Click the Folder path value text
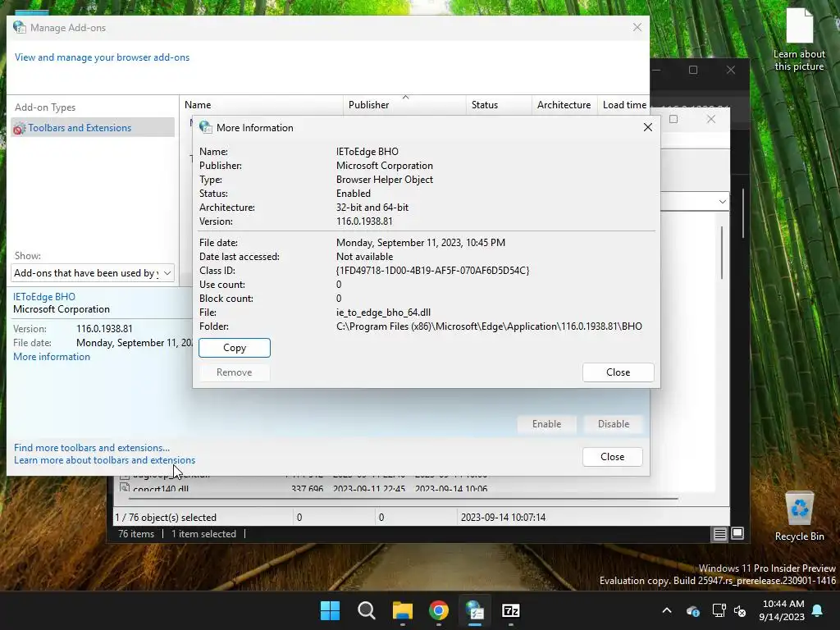Viewport: 840px width, 630px height. [x=489, y=326]
